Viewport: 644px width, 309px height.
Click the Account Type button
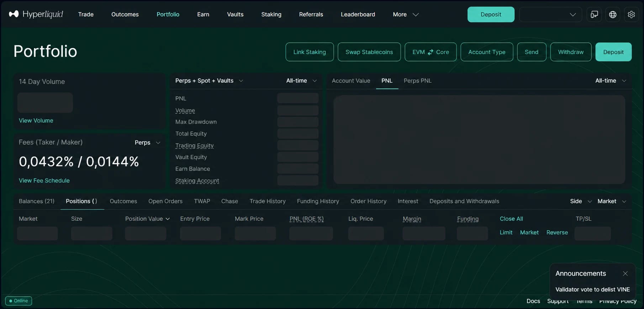point(487,52)
